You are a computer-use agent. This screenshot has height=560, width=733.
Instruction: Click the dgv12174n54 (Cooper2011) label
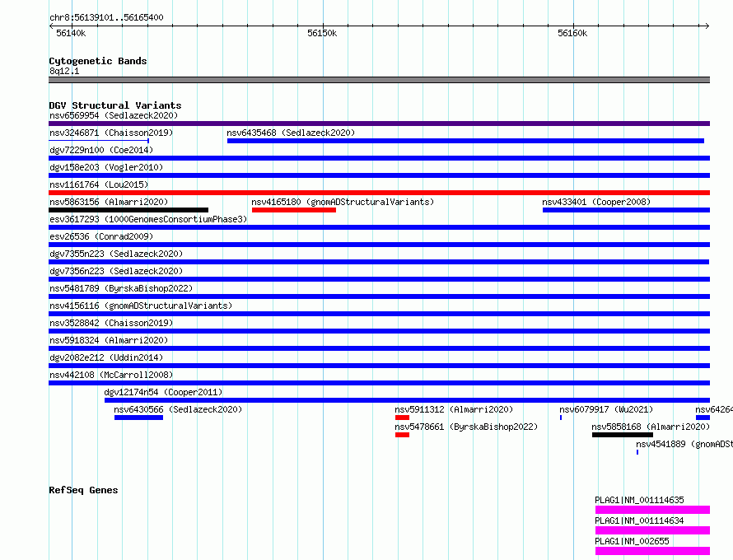(163, 392)
